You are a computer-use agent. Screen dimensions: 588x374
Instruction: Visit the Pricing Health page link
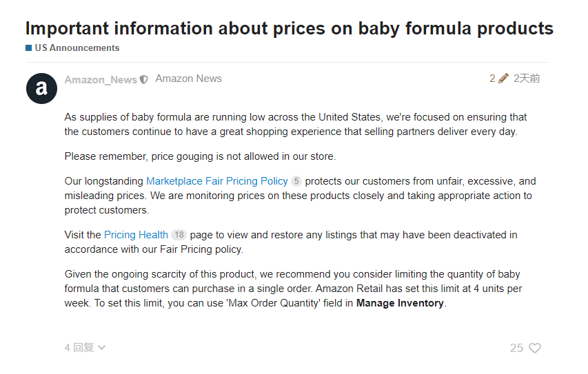pyautogui.click(x=136, y=235)
